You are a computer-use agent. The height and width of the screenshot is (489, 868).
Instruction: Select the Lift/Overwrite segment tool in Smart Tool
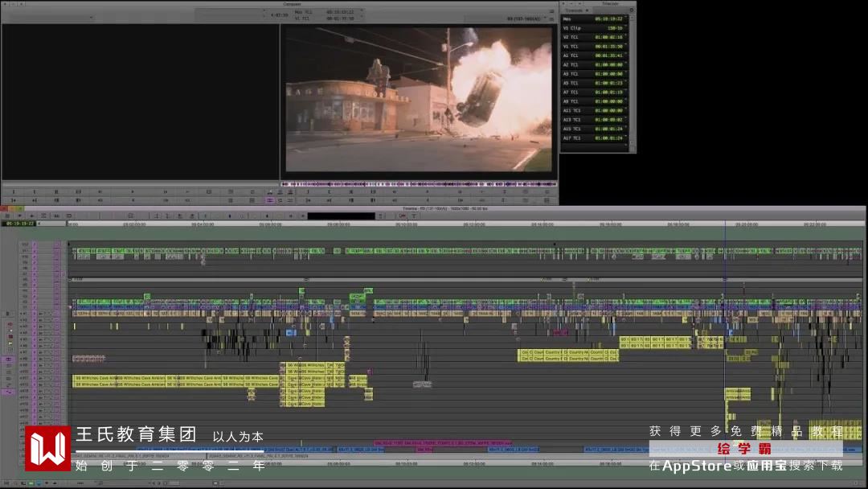(x=10, y=323)
